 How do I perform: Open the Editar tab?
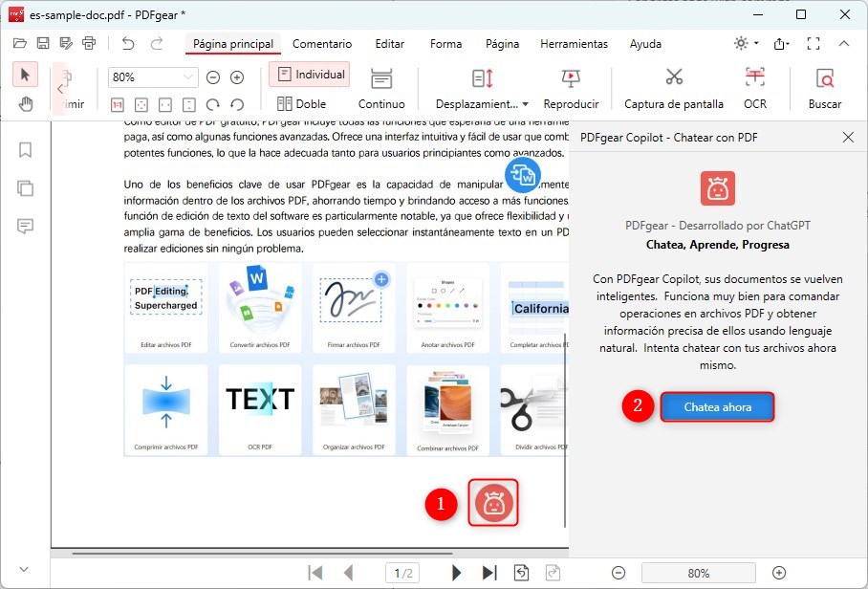390,44
